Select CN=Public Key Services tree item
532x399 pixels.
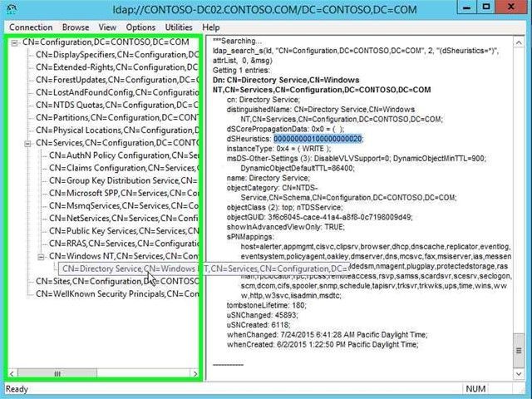tap(124, 231)
